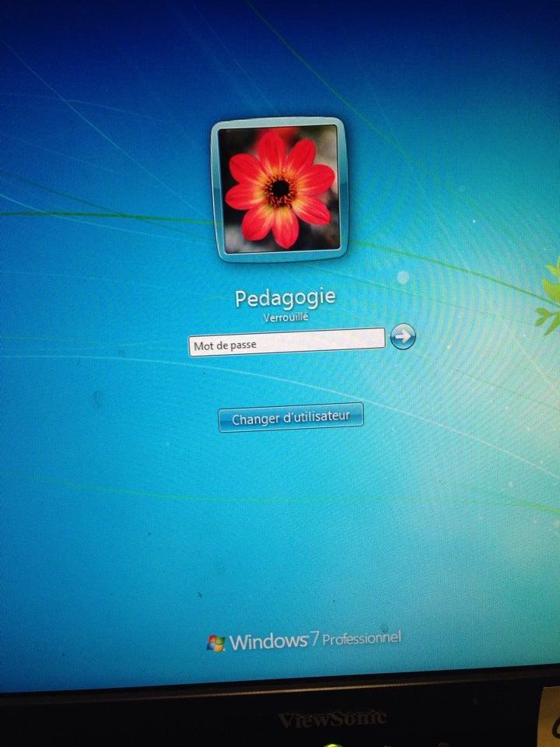Viewport: 560px width, 747px height.
Task: Click the Windows flag logo
Action: (x=215, y=643)
